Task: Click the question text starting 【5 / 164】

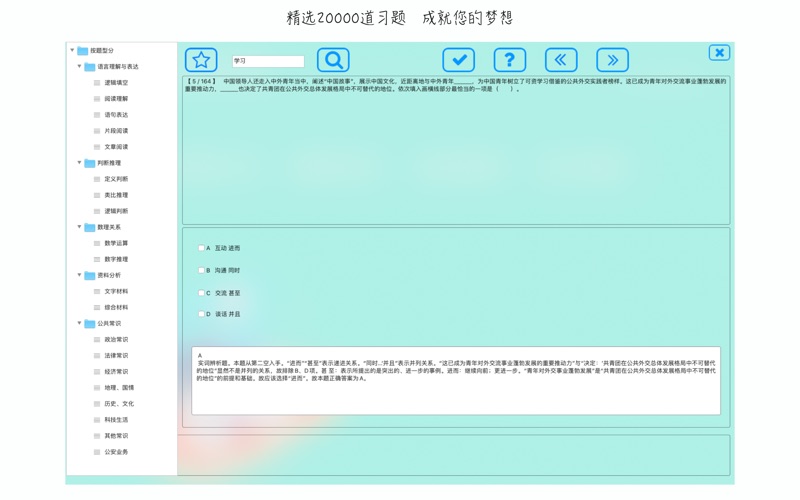Action: (x=456, y=85)
